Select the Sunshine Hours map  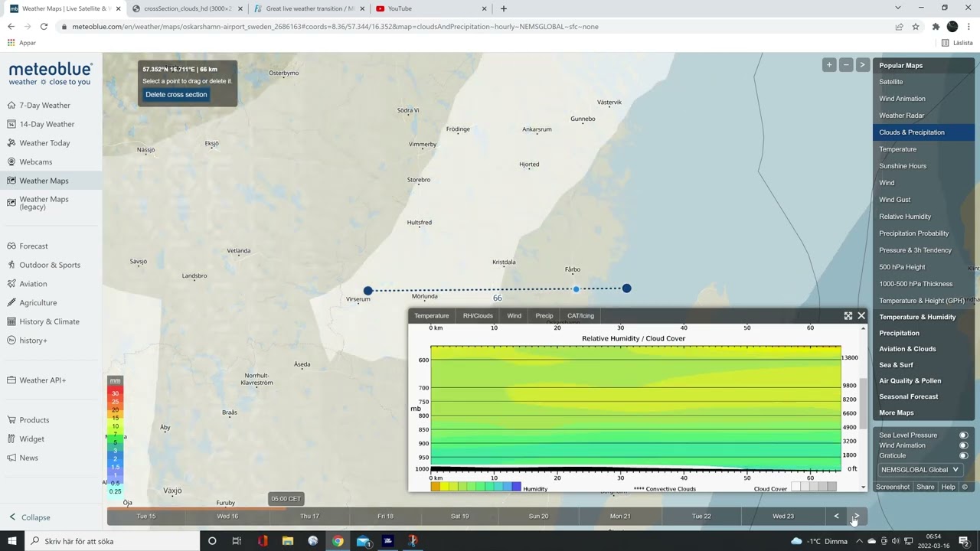tap(923, 166)
